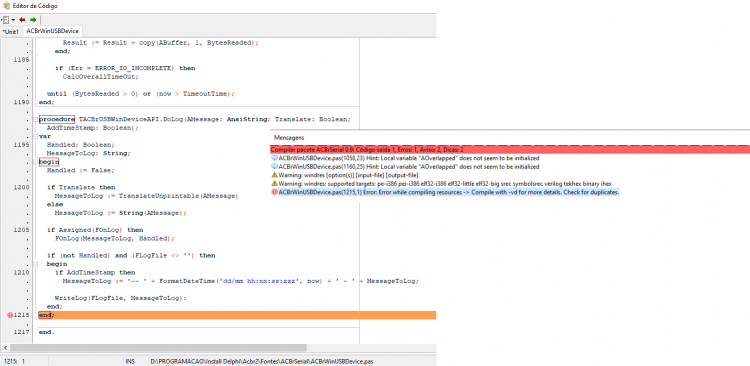The width and height of the screenshot is (750, 366).
Task: Click the 'MessageToLog: String;' declaration
Action: click(x=88, y=153)
